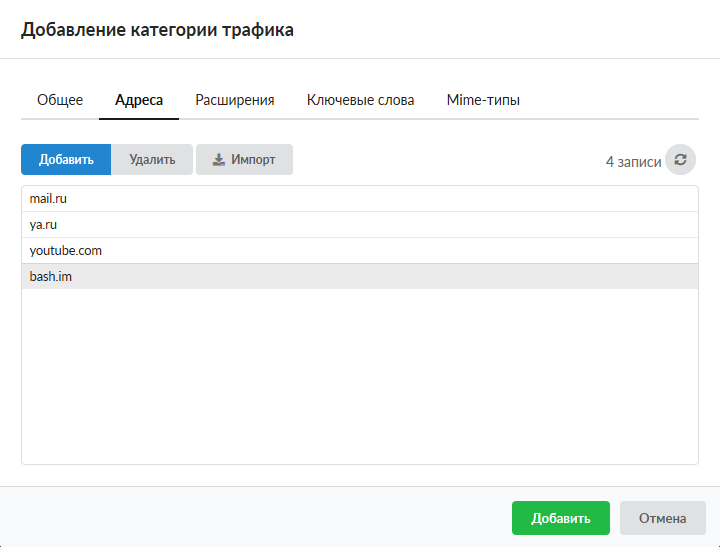Viewport: 720px width, 547px height.
Task: Click the refresh icon beside the record count
Action: coord(680,160)
